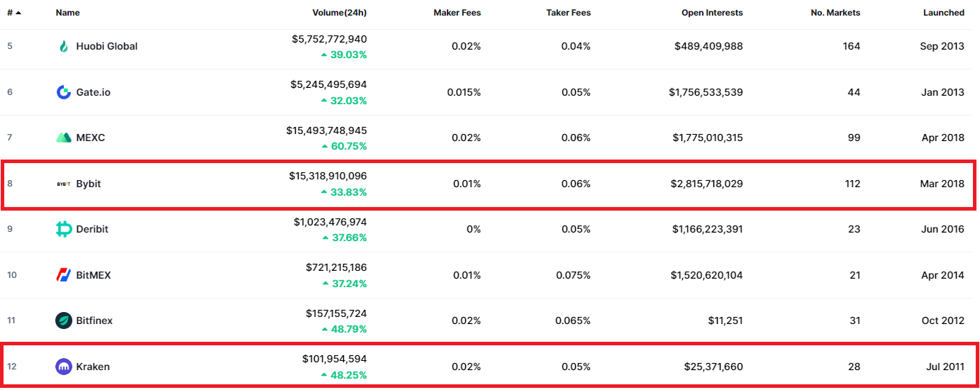Sort table by the Name column header
Image resolution: width=980 pixels, height=390 pixels.
point(68,13)
